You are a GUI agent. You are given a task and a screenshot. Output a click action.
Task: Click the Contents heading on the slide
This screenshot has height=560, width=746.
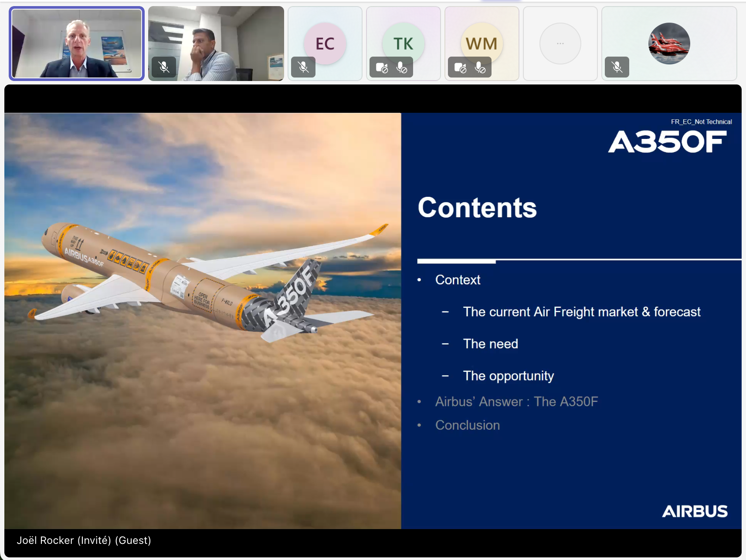477,208
